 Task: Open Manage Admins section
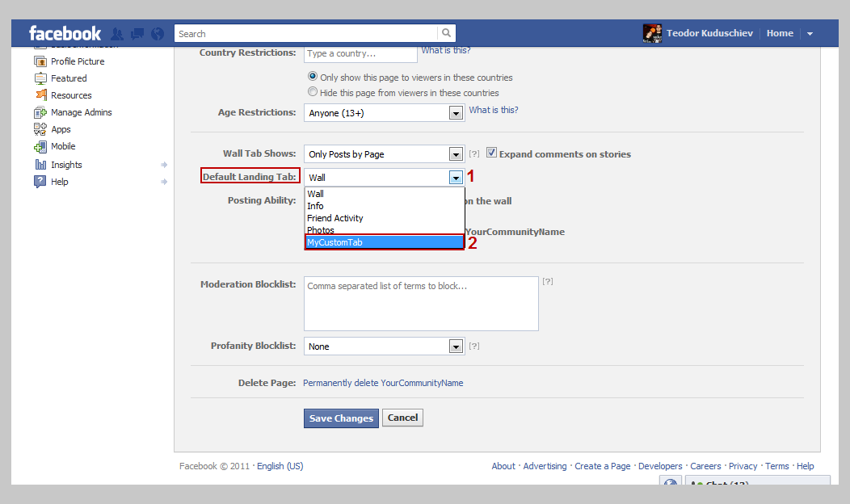pyautogui.click(x=82, y=113)
